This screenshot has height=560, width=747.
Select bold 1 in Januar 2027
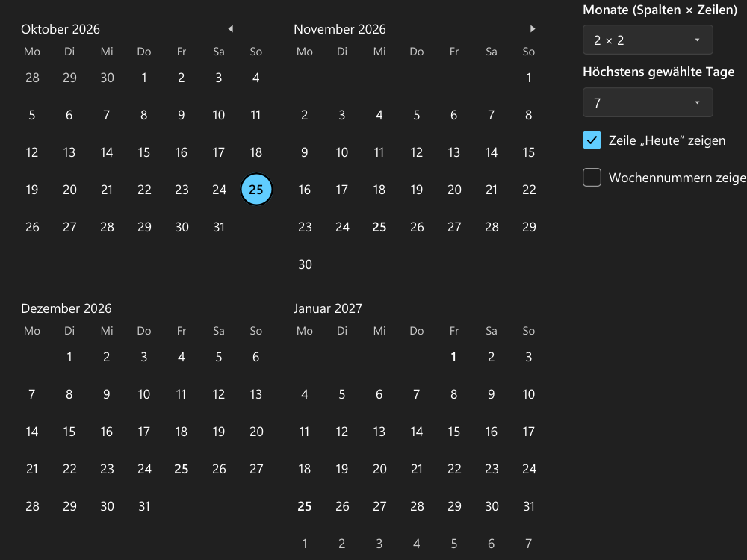pos(454,357)
